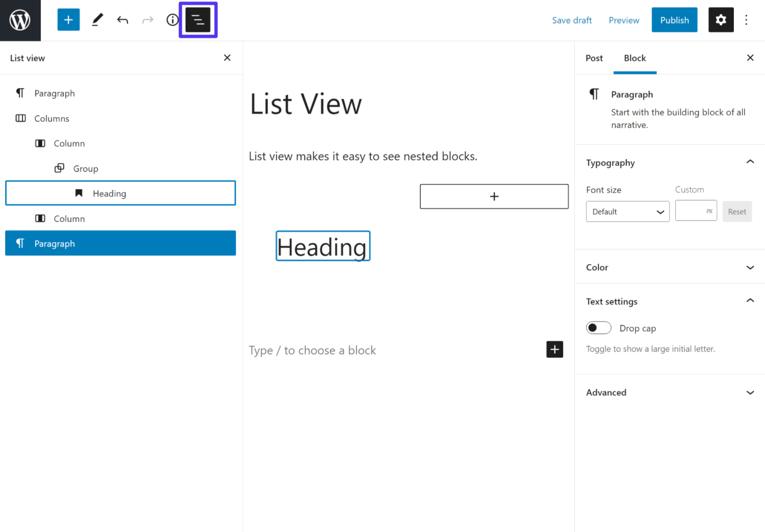
Task: Publish the post
Action: pyautogui.click(x=674, y=19)
